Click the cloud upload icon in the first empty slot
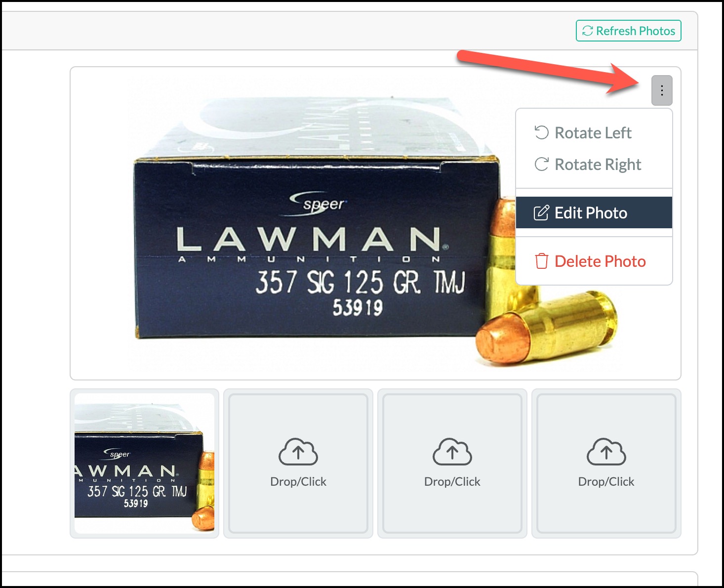The width and height of the screenshot is (724, 588). (298, 452)
